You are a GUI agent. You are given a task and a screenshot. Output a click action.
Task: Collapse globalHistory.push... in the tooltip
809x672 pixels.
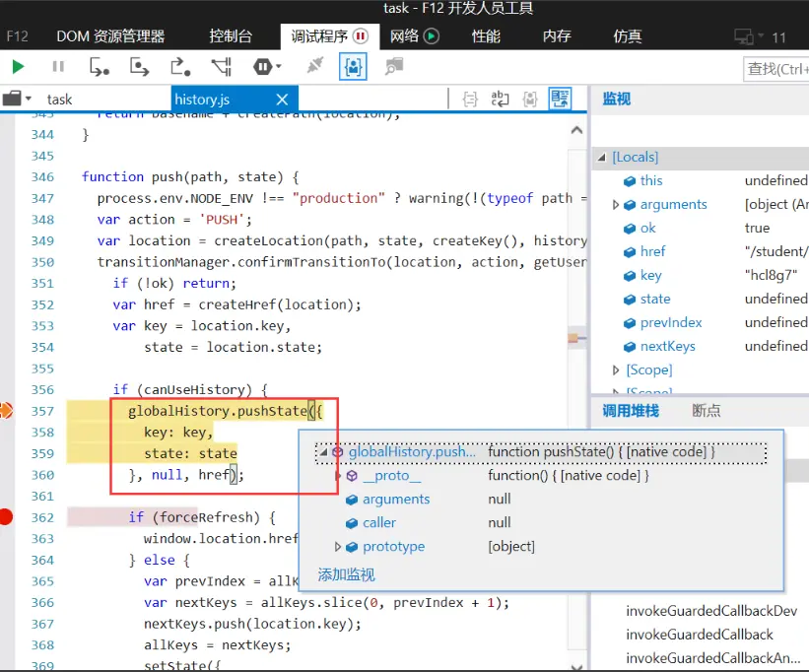[x=323, y=452]
